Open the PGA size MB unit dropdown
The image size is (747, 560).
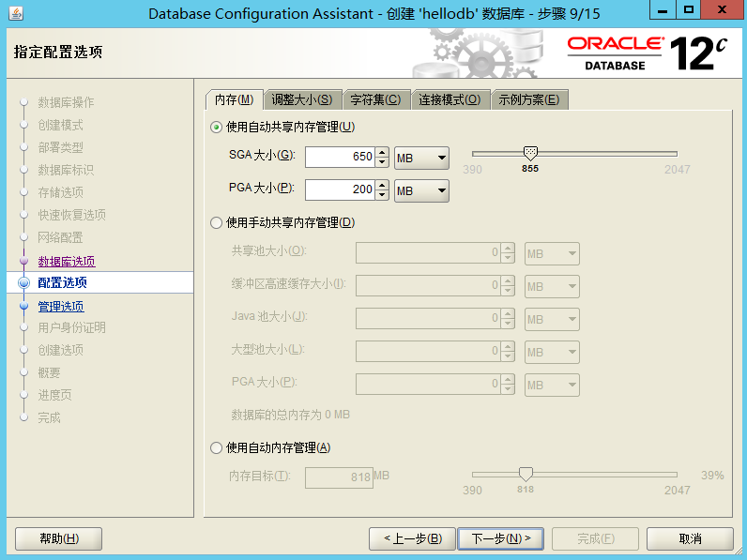pyautogui.click(x=421, y=190)
